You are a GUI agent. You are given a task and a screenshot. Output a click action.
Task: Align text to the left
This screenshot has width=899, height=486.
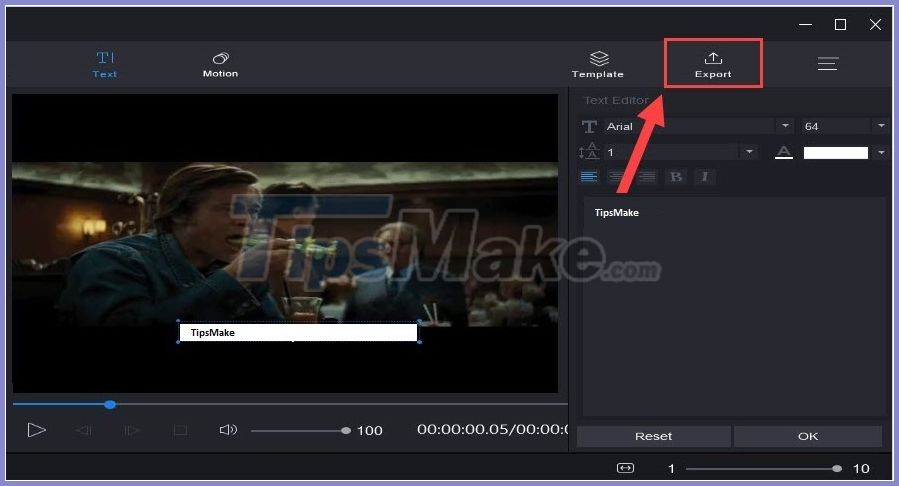[589, 177]
